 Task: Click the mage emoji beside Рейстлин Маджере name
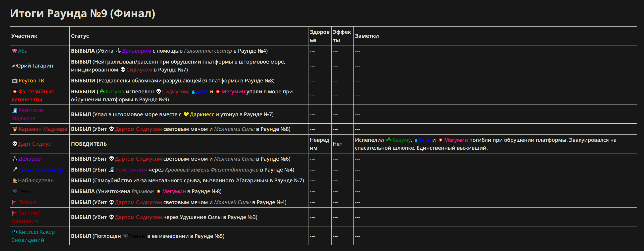15,110
